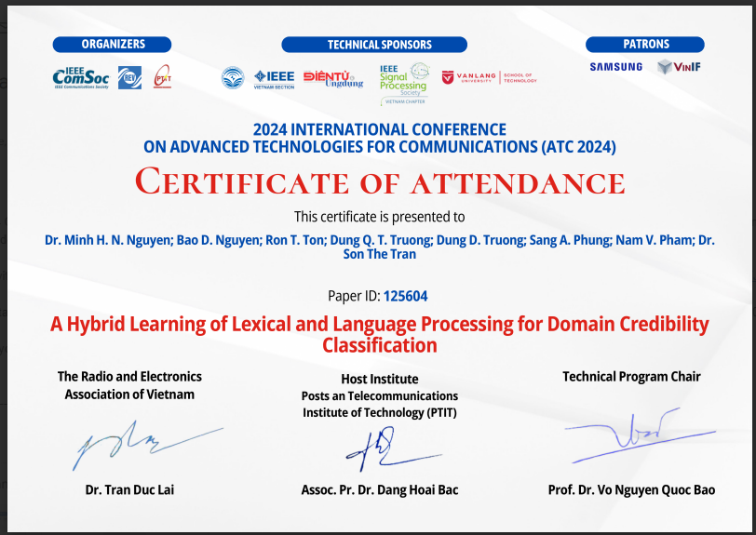Screen dimensions: 756x535
Task: Click the IEEE ComSoc logo
Action: (82, 78)
